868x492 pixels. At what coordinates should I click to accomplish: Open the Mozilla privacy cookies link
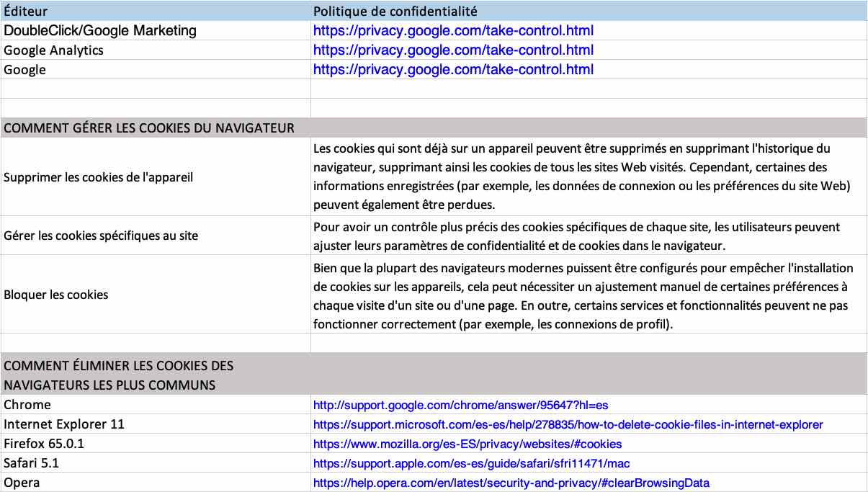(467, 444)
